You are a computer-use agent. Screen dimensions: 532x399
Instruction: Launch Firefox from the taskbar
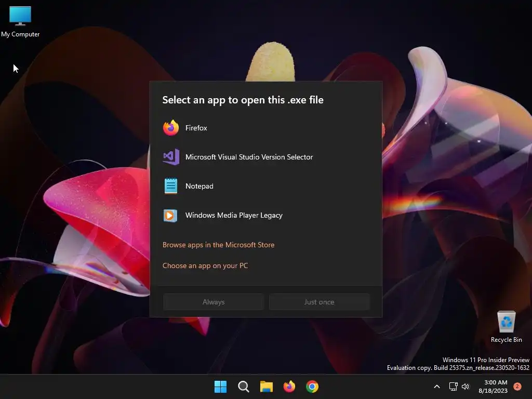tap(289, 387)
